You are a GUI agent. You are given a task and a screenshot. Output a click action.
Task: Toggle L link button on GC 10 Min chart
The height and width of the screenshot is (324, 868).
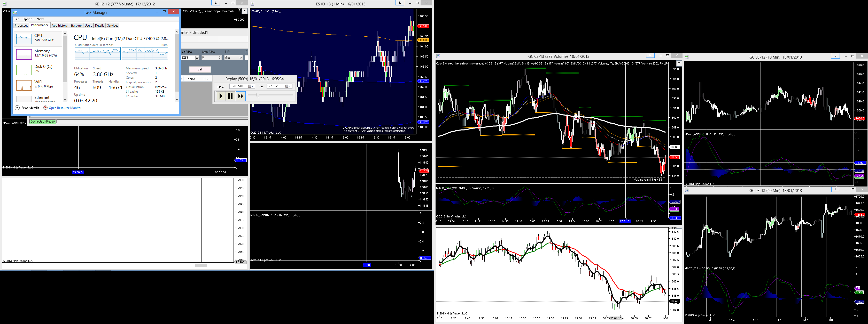[835, 56]
